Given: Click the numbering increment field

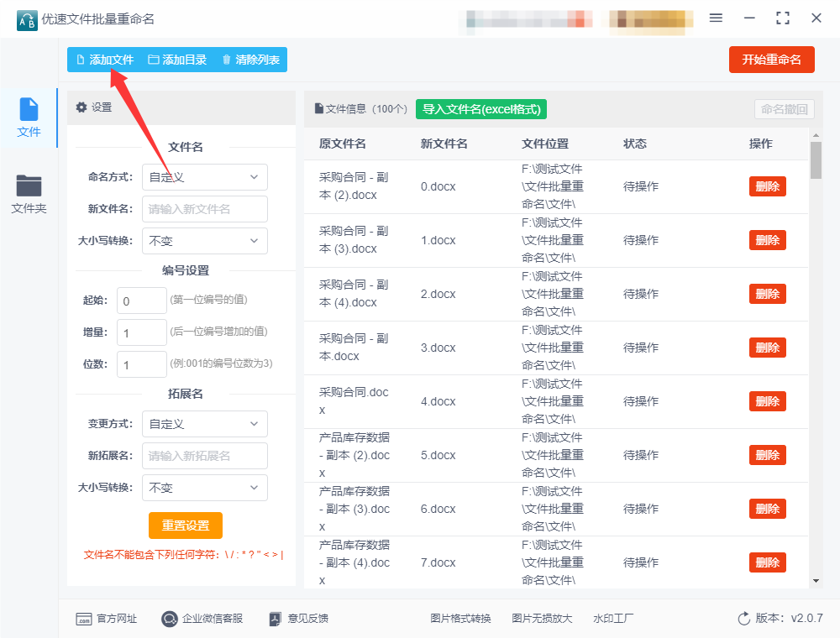Looking at the screenshot, I should coord(142,333).
